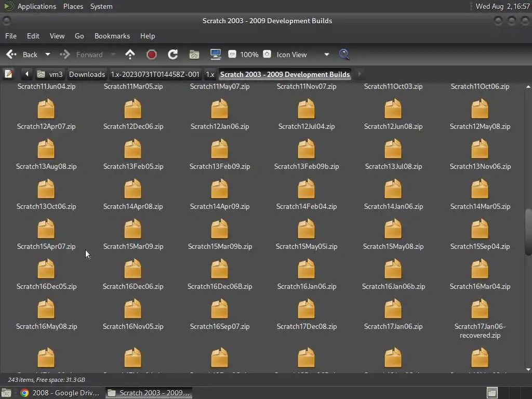Switch to 2008 - Google Drive taskbar window
The width and height of the screenshot is (532, 399).
point(60,393)
